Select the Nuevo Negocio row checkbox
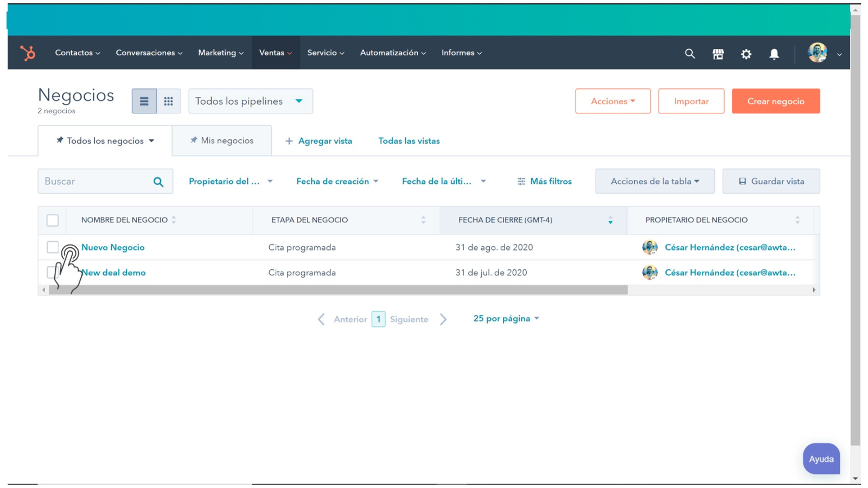 tap(53, 247)
